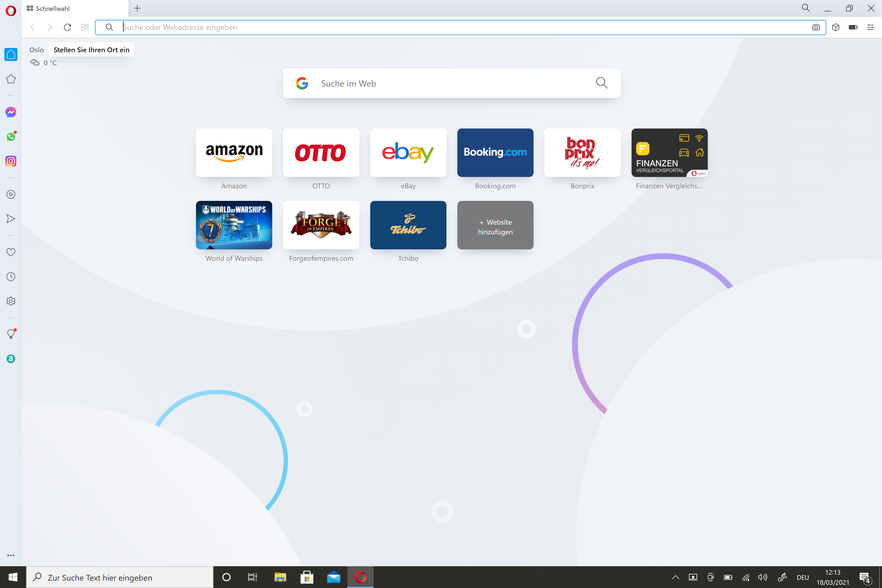Open the Amazon speed dial tile
Viewport: 882px width, 588px height.
234,153
